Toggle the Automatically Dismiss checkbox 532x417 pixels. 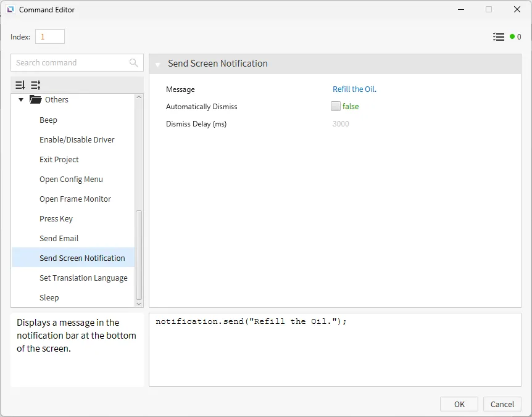point(336,106)
